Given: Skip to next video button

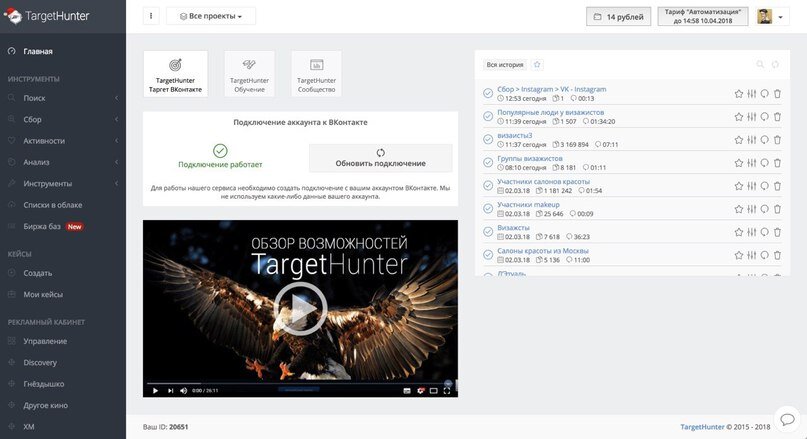Looking at the screenshot, I should 170,391.
